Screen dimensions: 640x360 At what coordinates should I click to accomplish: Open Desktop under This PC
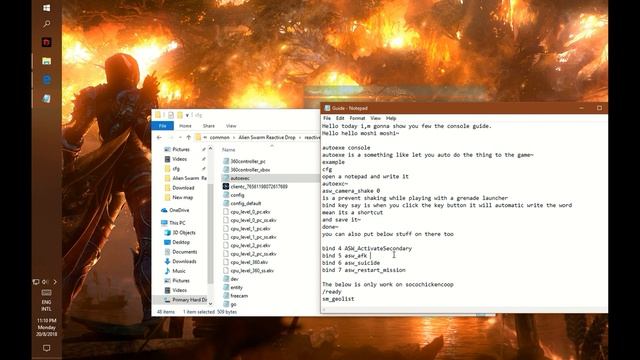(x=181, y=242)
